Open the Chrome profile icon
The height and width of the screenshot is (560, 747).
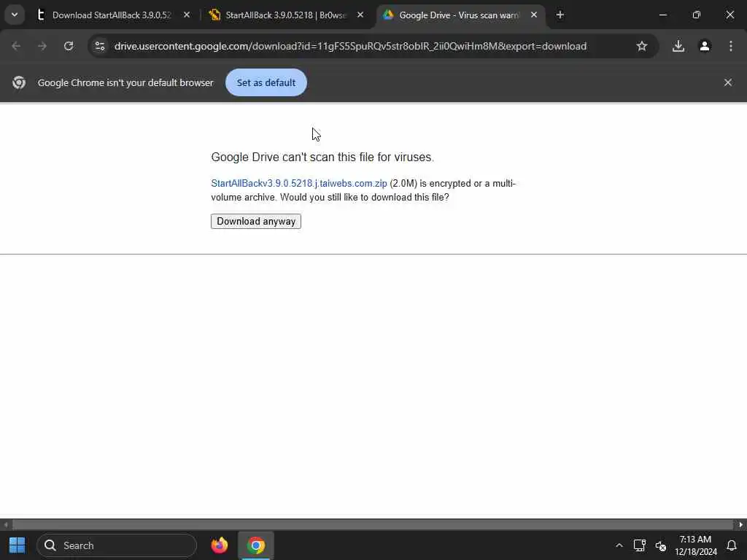(x=705, y=46)
